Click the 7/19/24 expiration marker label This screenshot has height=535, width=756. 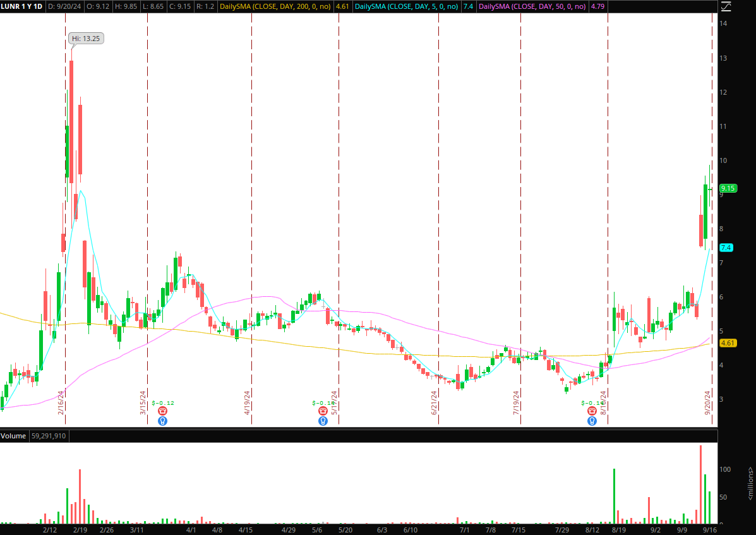(x=516, y=402)
